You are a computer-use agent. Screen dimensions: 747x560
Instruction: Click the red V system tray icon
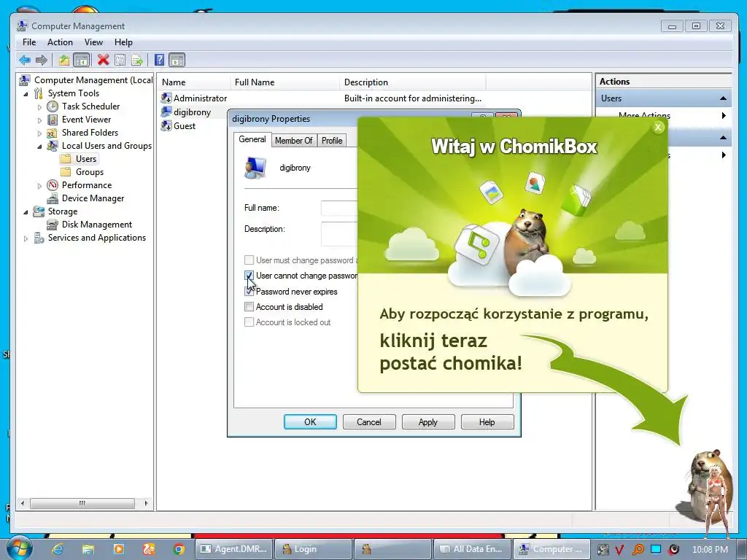(x=619, y=550)
